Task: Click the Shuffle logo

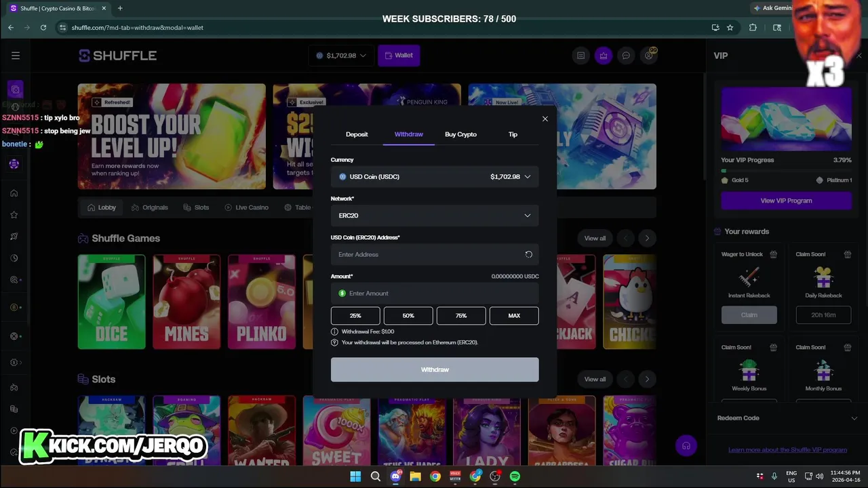Action: click(x=118, y=56)
